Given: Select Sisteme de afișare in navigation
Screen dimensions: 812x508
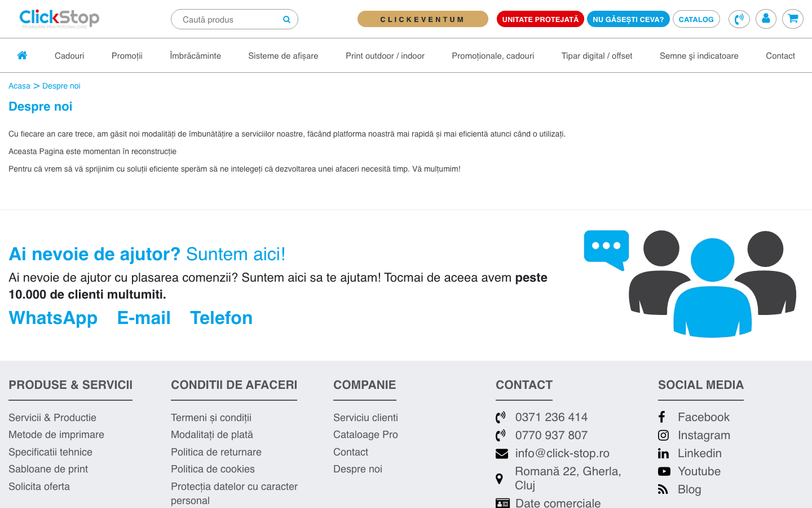Looking at the screenshot, I should tap(283, 56).
